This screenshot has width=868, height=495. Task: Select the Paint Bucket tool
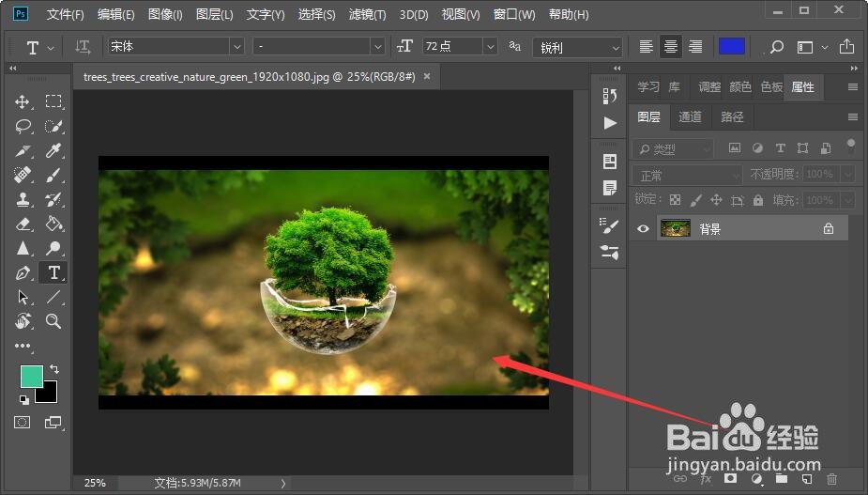click(x=53, y=224)
